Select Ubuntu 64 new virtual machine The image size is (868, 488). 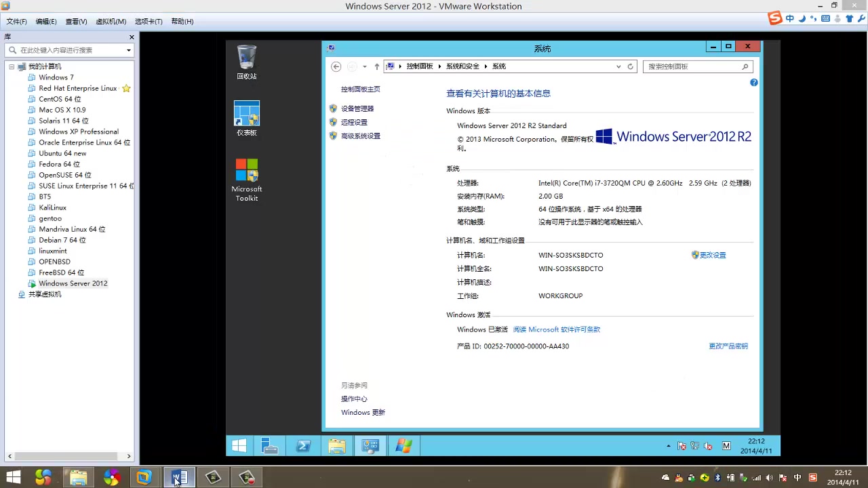[x=62, y=153]
